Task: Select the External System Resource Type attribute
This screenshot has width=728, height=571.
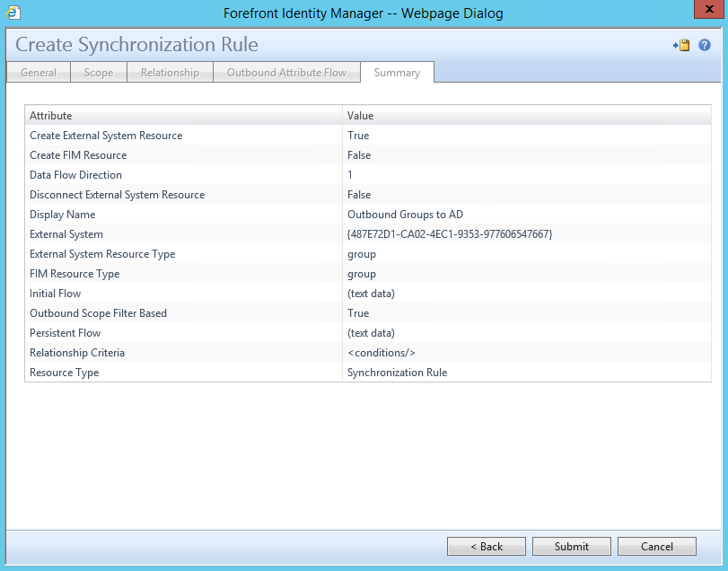Action: pos(102,254)
